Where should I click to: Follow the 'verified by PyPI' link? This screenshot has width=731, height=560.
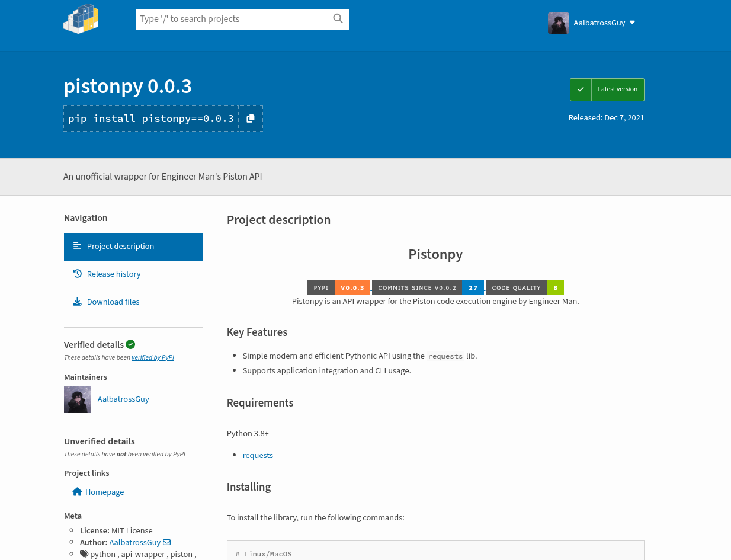(153, 357)
